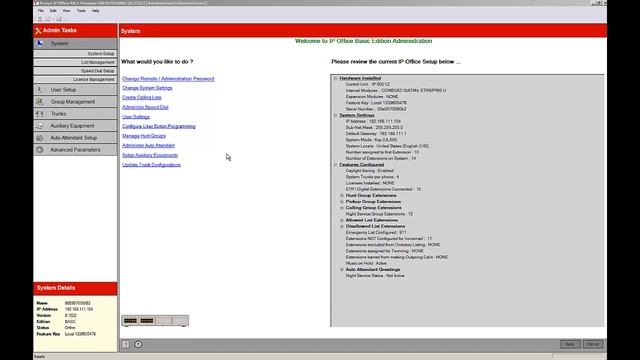The width and height of the screenshot is (640, 360).
Task: Select System Setup in the sidebar
Action: pyautogui.click(x=75, y=53)
